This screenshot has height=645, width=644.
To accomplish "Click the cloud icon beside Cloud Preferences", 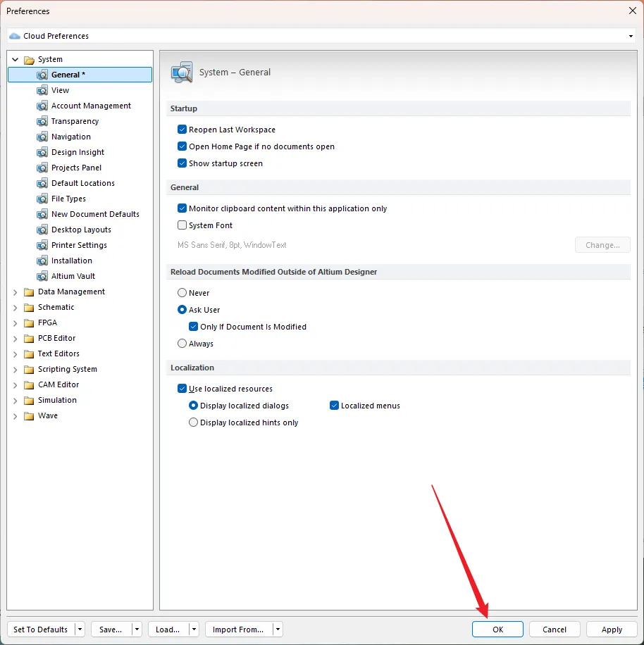I will pos(15,36).
